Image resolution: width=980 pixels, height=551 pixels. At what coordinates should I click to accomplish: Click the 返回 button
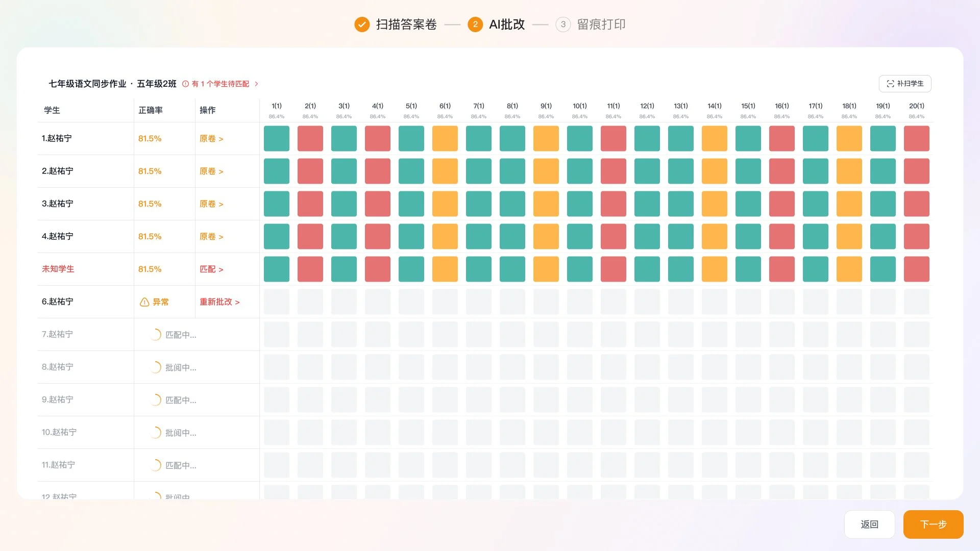click(870, 524)
